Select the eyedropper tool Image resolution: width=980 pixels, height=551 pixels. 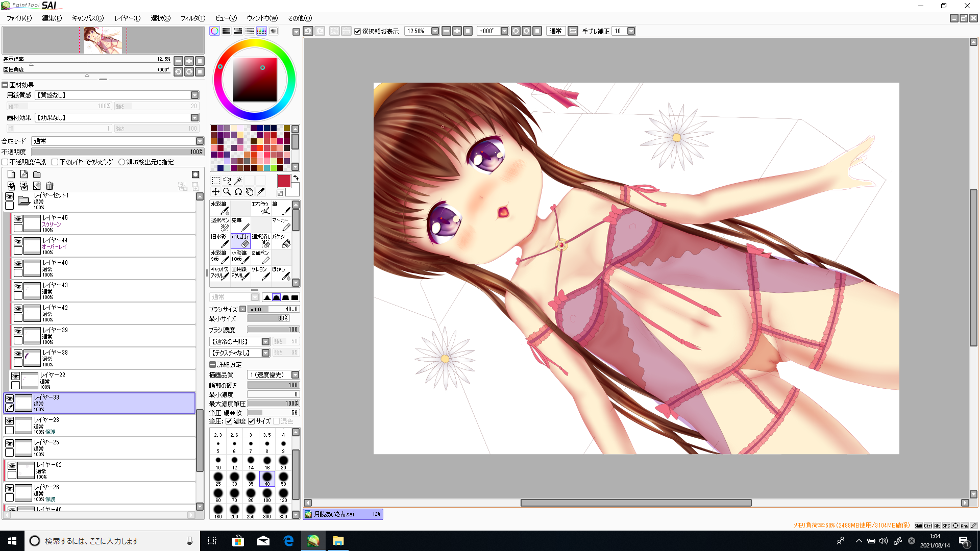(x=261, y=192)
